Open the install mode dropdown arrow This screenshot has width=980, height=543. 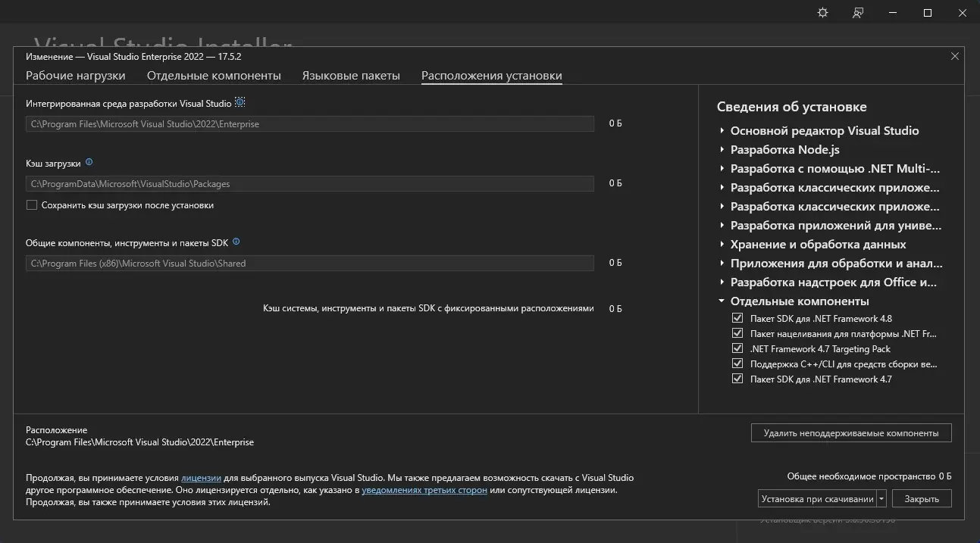tap(881, 498)
